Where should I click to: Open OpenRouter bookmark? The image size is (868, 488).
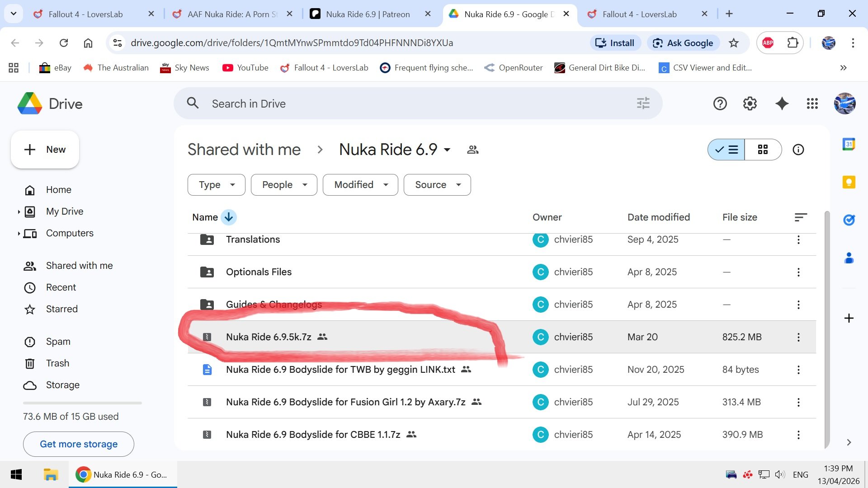tap(514, 68)
